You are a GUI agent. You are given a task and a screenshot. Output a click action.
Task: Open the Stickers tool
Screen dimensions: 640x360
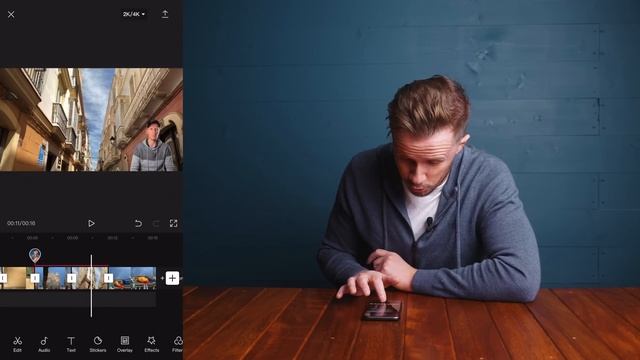pos(98,344)
